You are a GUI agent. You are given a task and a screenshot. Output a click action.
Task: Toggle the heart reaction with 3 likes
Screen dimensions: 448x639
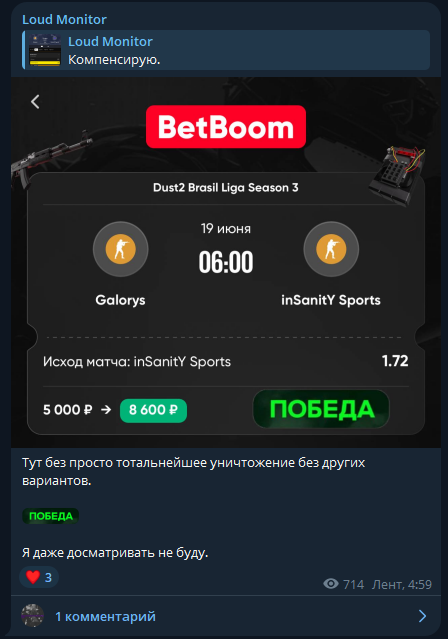pyautogui.click(x=39, y=577)
